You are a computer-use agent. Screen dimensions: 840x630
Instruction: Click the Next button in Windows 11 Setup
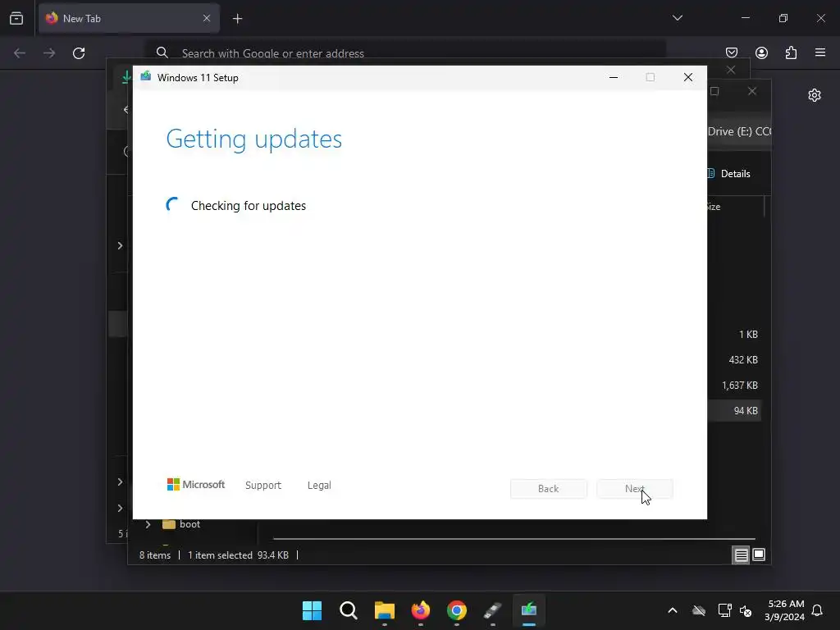pos(635,489)
